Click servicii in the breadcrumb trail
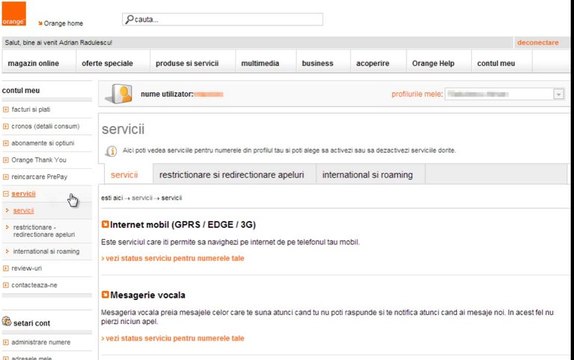The image size is (574, 360). coord(142,198)
